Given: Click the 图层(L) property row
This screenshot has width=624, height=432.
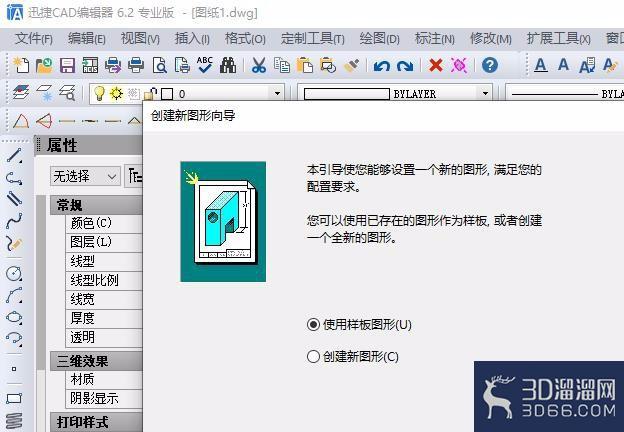Looking at the screenshot, I should (103, 242).
